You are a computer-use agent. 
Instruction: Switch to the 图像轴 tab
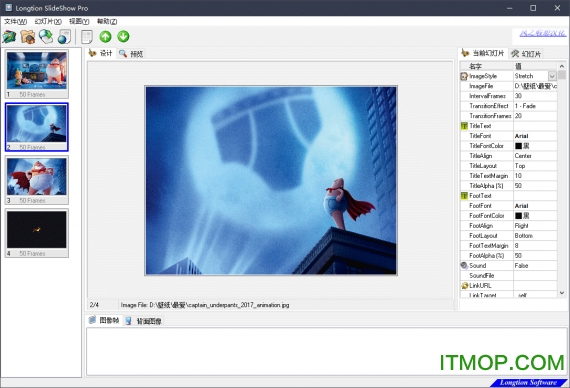(x=104, y=320)
